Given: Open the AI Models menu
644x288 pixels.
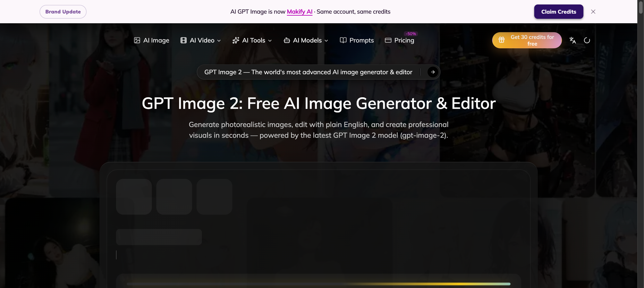Looking at the screenshot, I should pos(306,40).
